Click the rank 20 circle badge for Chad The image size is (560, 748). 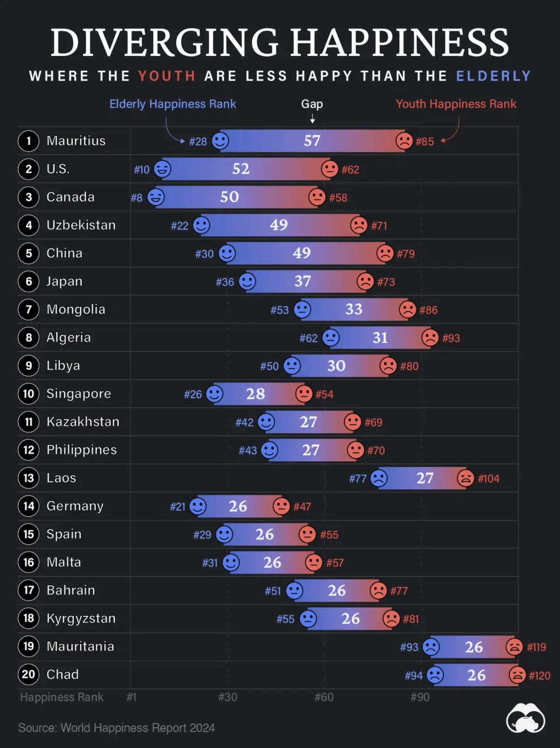[x=28, y=675]
